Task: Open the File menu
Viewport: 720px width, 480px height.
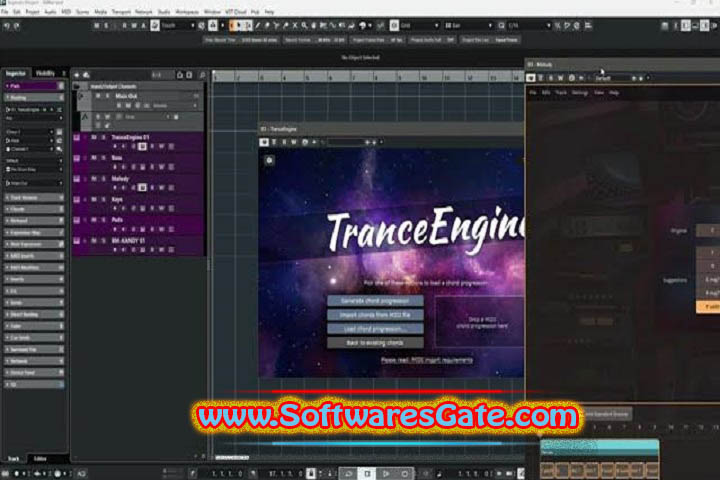Action: (5, 12)
